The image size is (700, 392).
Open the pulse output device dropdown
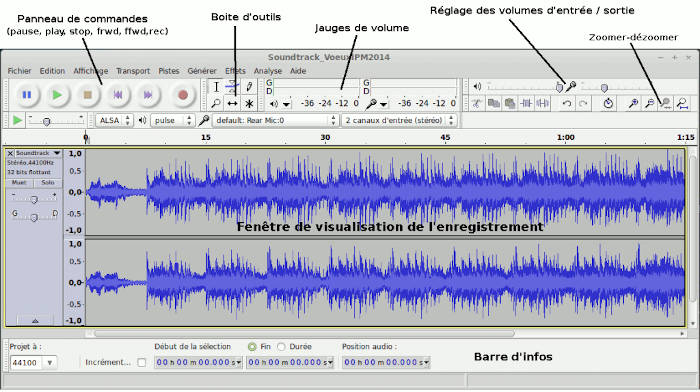172,120
